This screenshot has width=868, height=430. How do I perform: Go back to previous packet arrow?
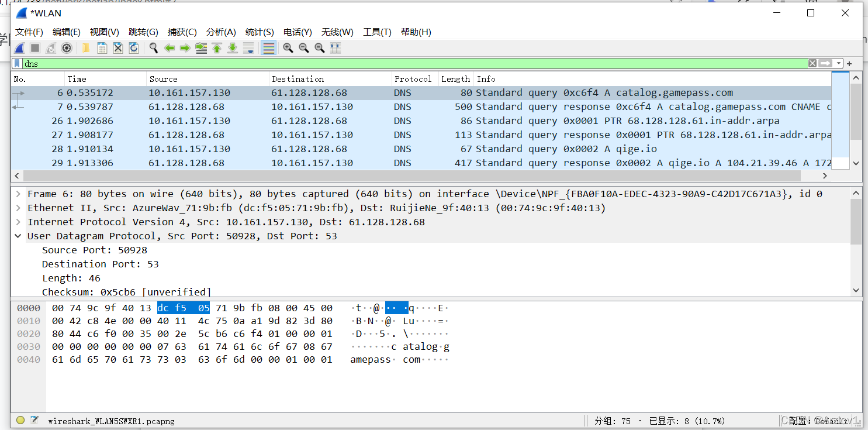[x=170, y=48]
